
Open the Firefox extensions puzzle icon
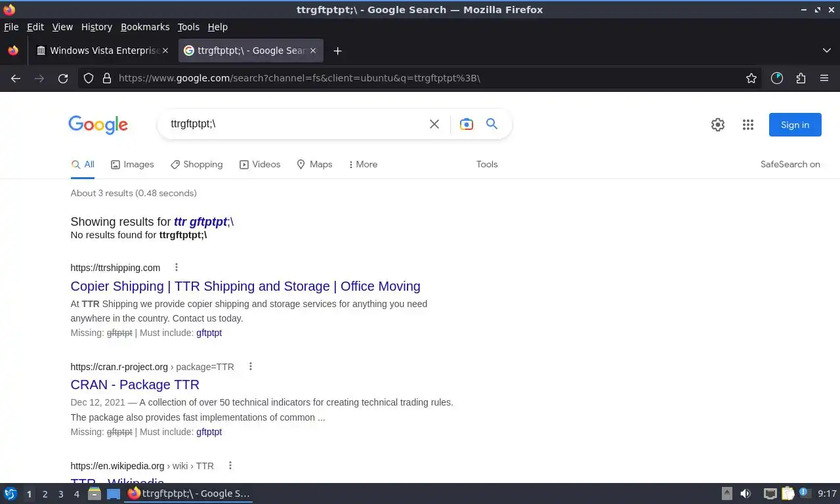click(x=801, y=78)
